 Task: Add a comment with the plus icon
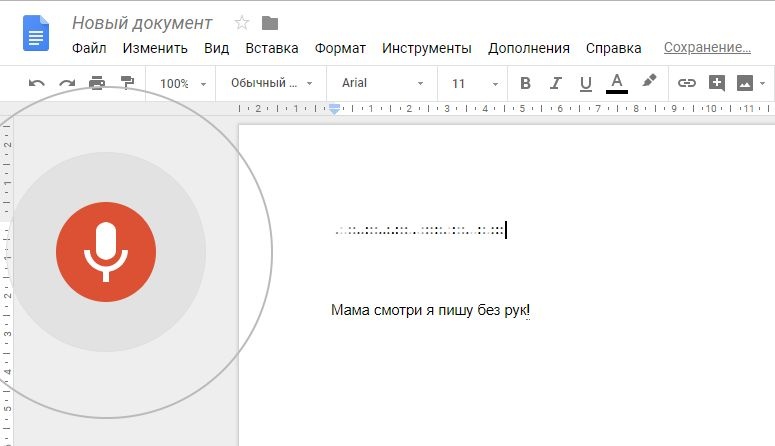[x=716, y=83]
